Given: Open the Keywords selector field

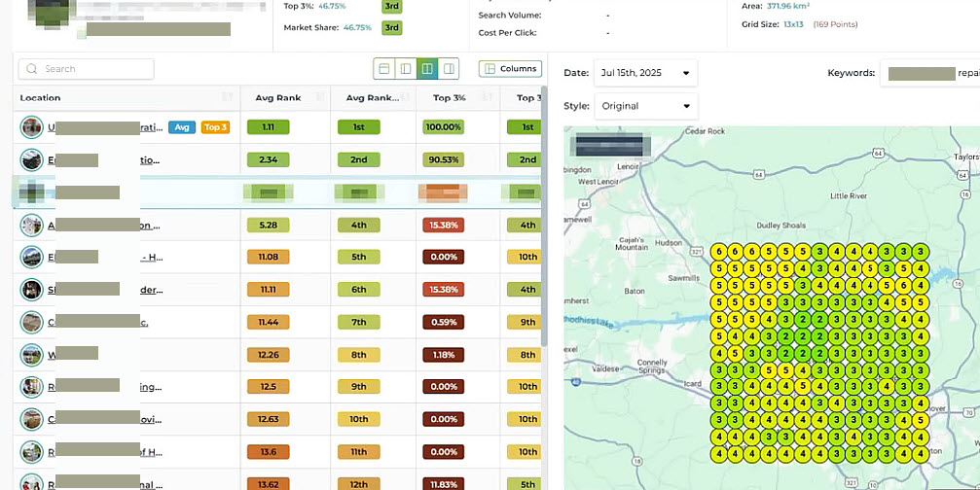Looking at the screenshot, I should [x=930, y=73].
